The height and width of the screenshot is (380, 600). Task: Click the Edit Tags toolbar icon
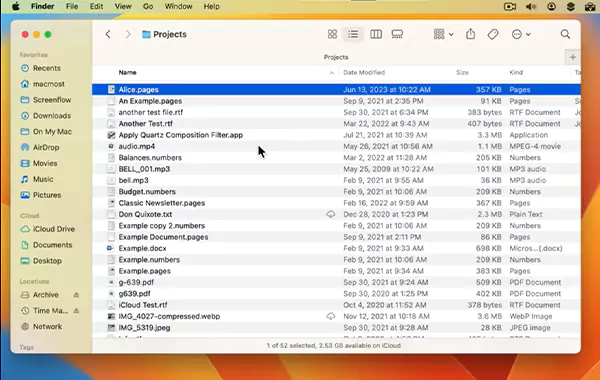pos(492,34)
